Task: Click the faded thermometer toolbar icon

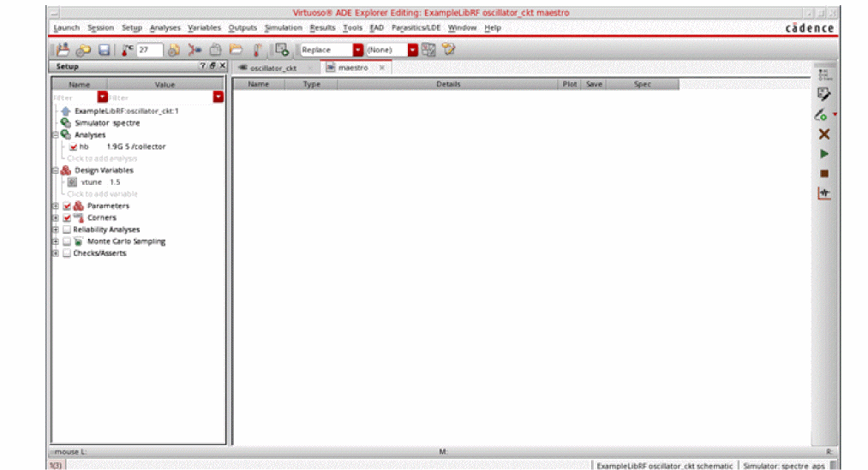Action: [257, 50]
